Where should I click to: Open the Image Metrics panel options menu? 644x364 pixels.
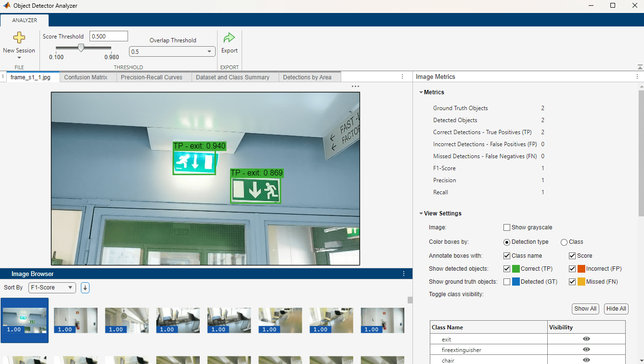636,76
